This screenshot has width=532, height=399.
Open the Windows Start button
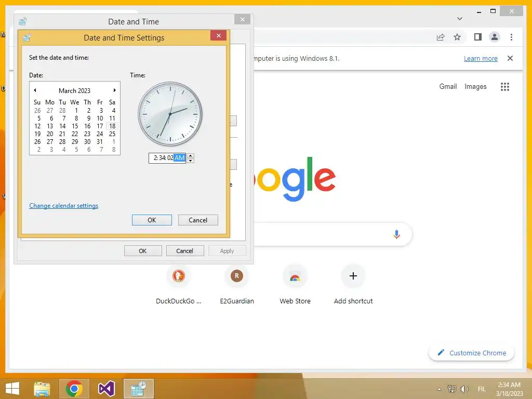tap(12, 389)
